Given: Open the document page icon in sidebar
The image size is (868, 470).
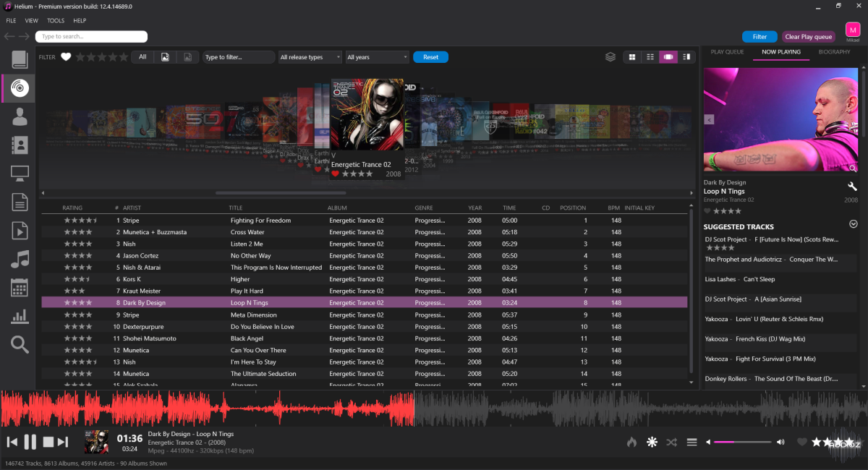Looking at the screenshot, I should [x=20, y=202].
